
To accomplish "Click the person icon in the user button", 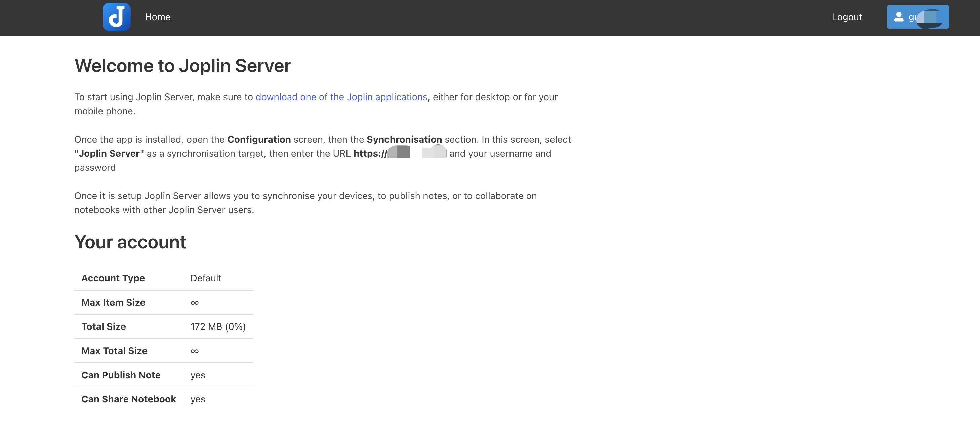I will click(899, 17).
